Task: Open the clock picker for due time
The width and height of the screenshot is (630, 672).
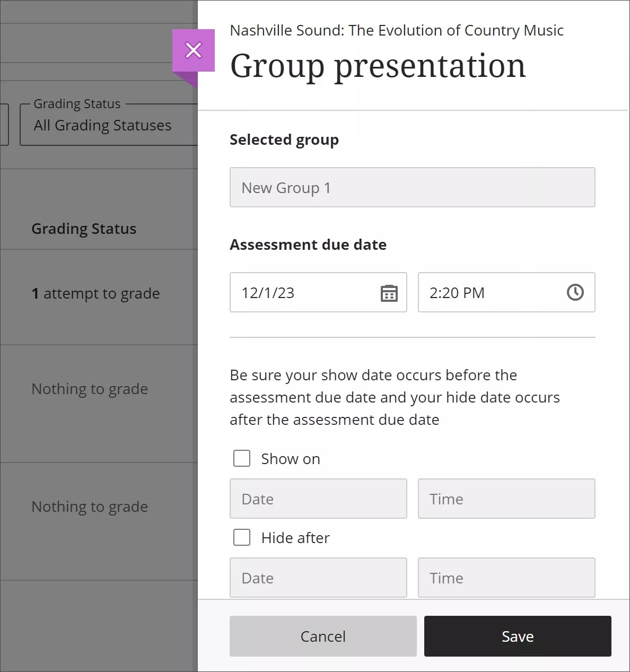Action: pos(575,292)
